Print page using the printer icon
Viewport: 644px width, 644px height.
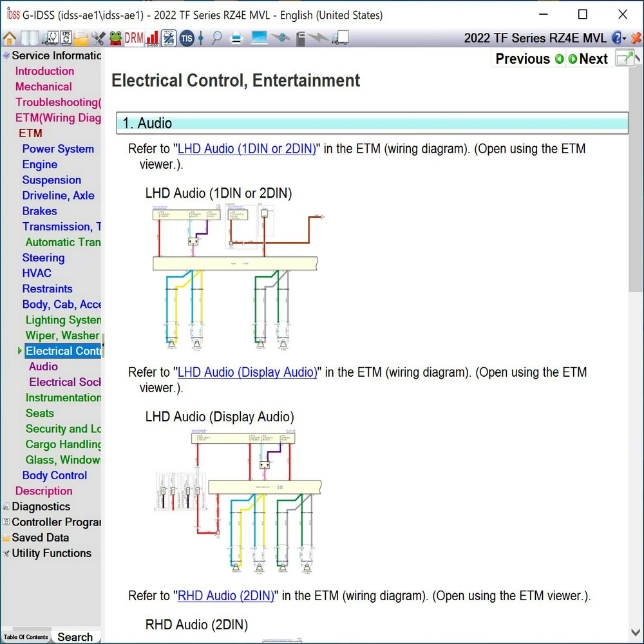pyautogui.click(x=236, y=38)
